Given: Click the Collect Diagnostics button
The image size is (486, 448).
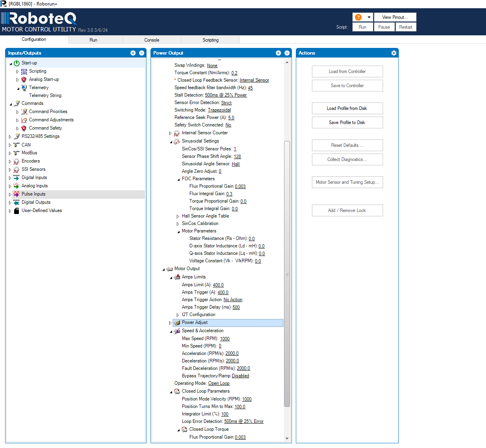Looking at the screenshot, I should [347, 159].
